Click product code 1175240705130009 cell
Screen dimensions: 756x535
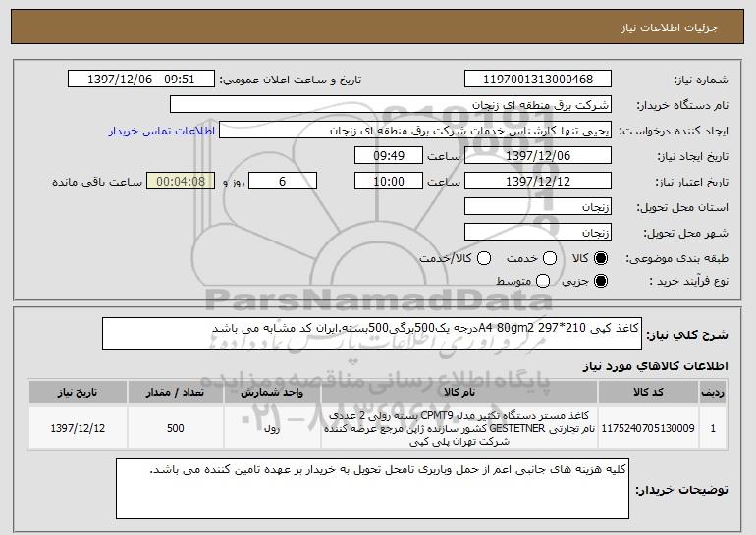click(648, 428)
